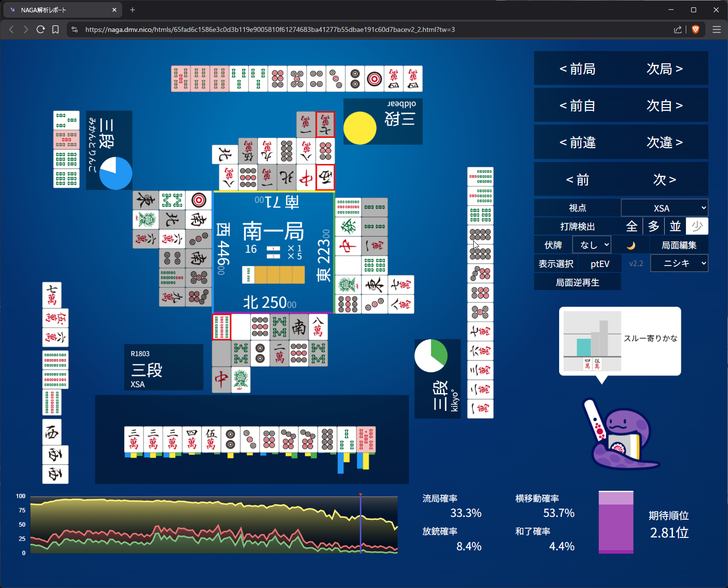
Task: Click the browser reload icon
Action: (x=41, y=29)
